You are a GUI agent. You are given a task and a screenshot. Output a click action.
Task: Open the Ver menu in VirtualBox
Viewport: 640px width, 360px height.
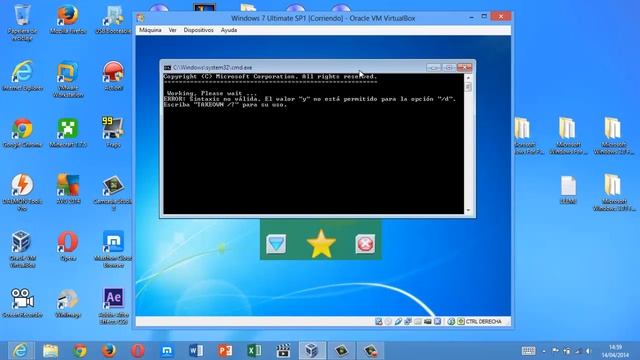pos(173,30)
